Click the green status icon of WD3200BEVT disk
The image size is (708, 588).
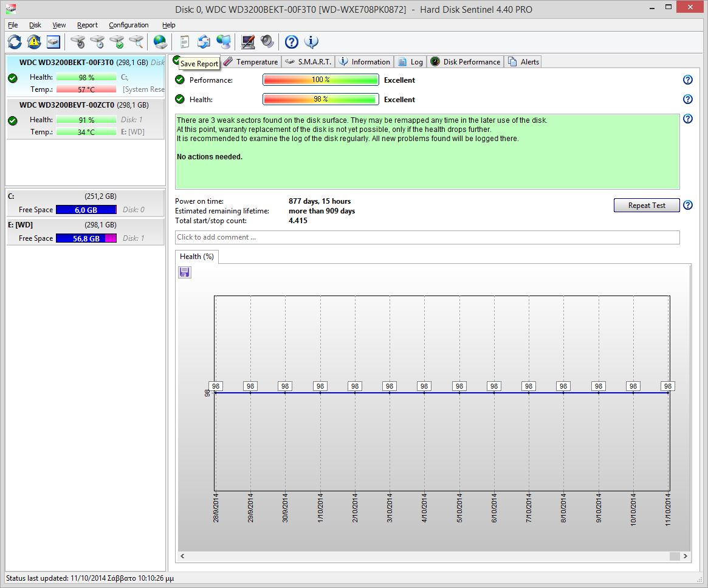(x=13, y=120)
